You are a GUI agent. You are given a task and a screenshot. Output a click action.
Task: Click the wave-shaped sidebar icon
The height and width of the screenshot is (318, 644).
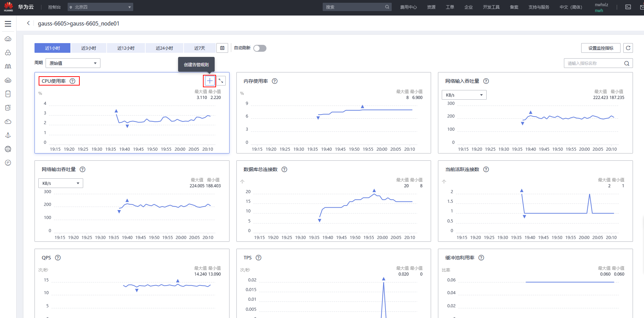[8, 66]
